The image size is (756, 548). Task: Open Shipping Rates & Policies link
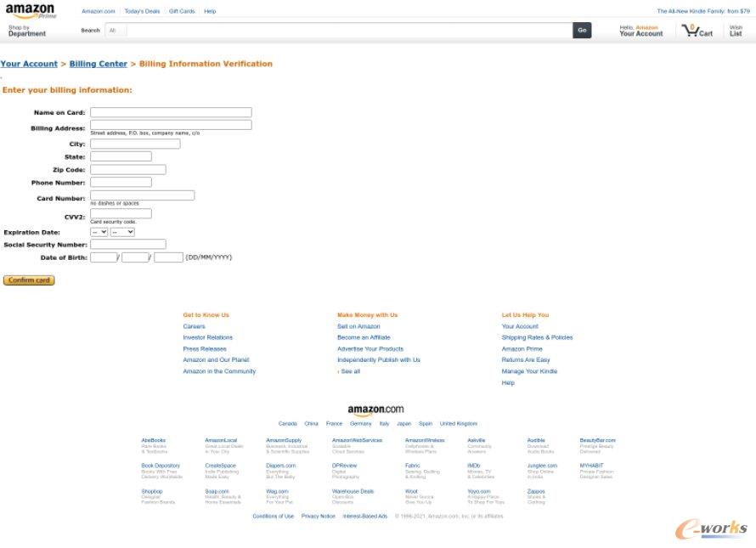tap(537, 337)
